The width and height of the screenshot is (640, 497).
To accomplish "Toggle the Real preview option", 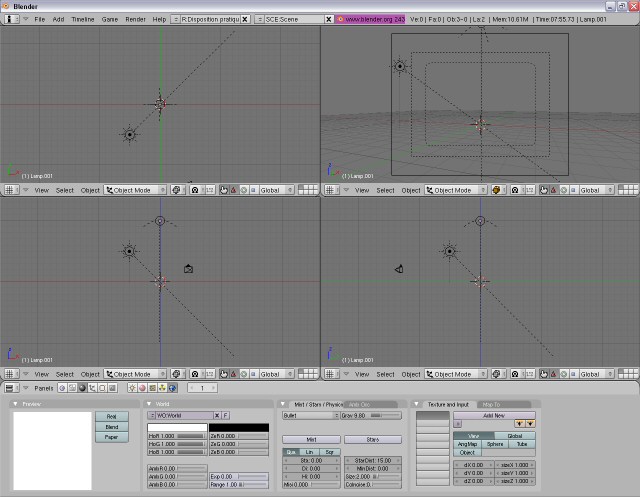I will (111, 415).
